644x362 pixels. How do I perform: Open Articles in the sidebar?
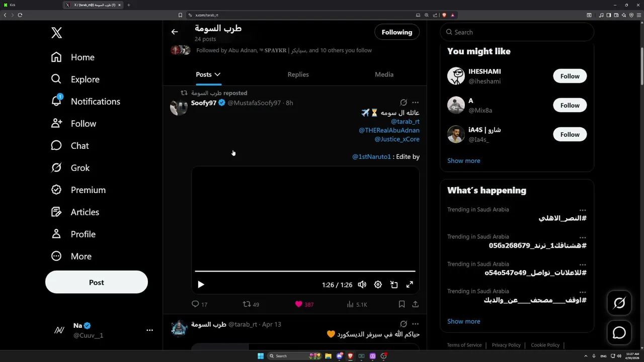point(75,212)
